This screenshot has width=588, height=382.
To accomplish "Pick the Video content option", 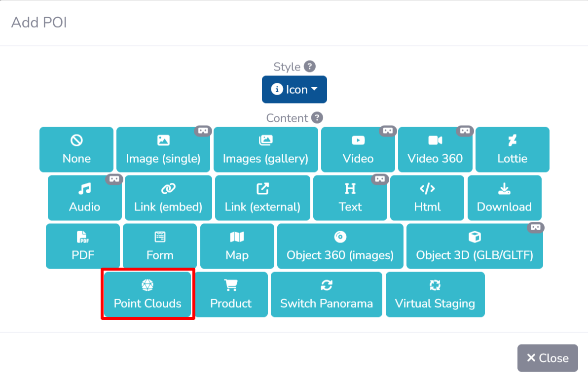I will click(x=358, y=150).
